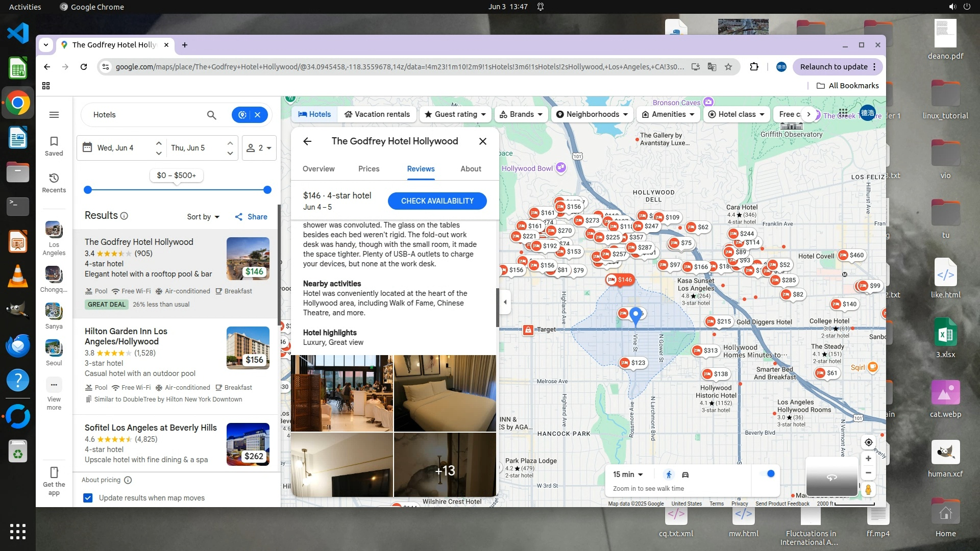Go back with hotel panel arrow
This screenshot has height=551, width=980.
point(307,141)
